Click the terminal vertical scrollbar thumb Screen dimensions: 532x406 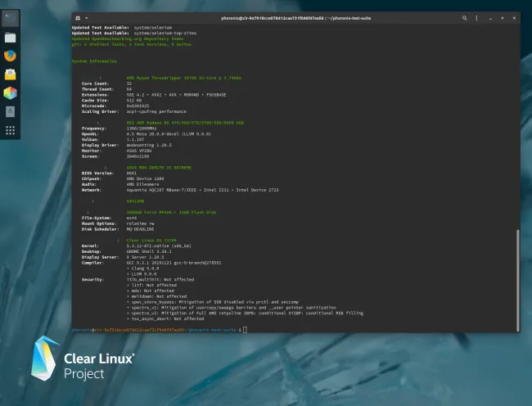pyautogui.click(x=518, y=280)
